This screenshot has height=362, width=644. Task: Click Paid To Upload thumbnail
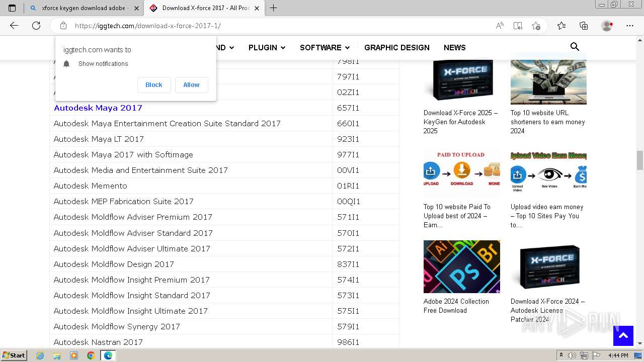coord(462,172)
